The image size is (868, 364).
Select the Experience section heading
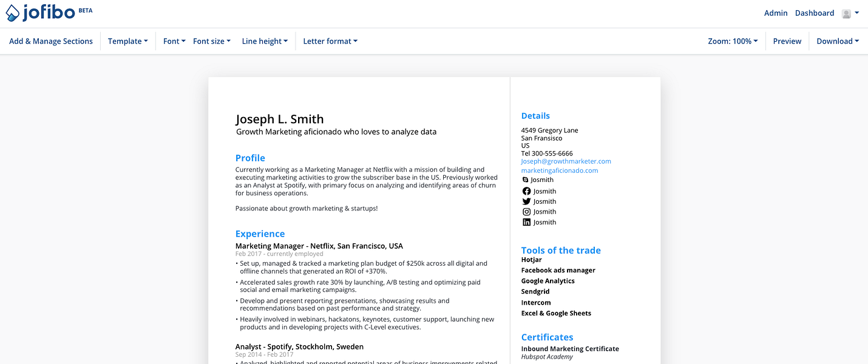click(x=260, y=234)
